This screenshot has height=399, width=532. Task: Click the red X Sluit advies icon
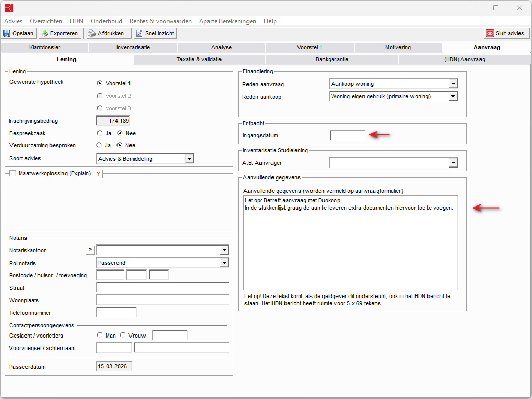pos(490,33)
